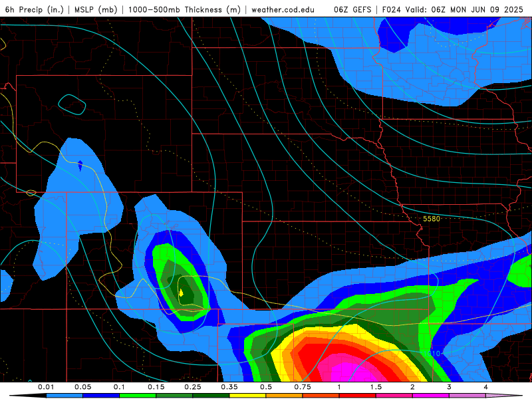This screenshot has height=399, width=532.
Task: Click the '0.5' legend value
Action: click(x=266, y=387)
